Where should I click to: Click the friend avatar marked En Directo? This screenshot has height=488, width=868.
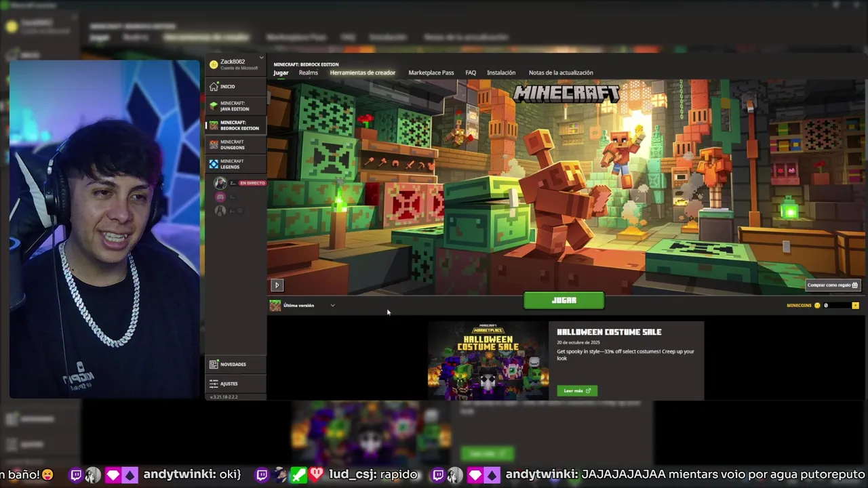click(x=220, y=183)
